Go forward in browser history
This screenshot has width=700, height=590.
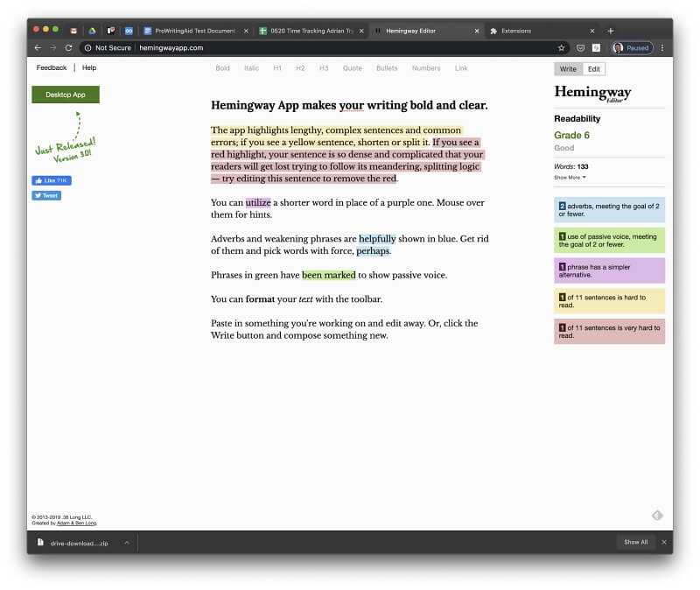tap(53, 48)
